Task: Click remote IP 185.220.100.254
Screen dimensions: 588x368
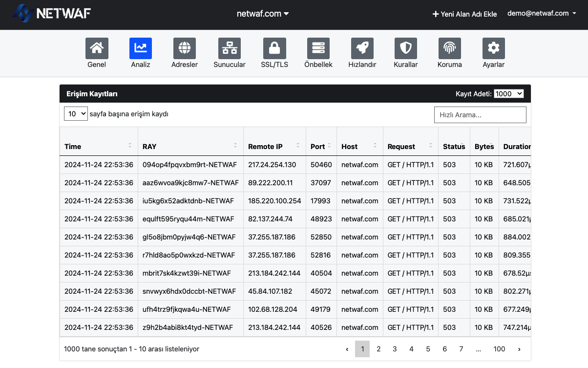Action: tap(274, 201)
